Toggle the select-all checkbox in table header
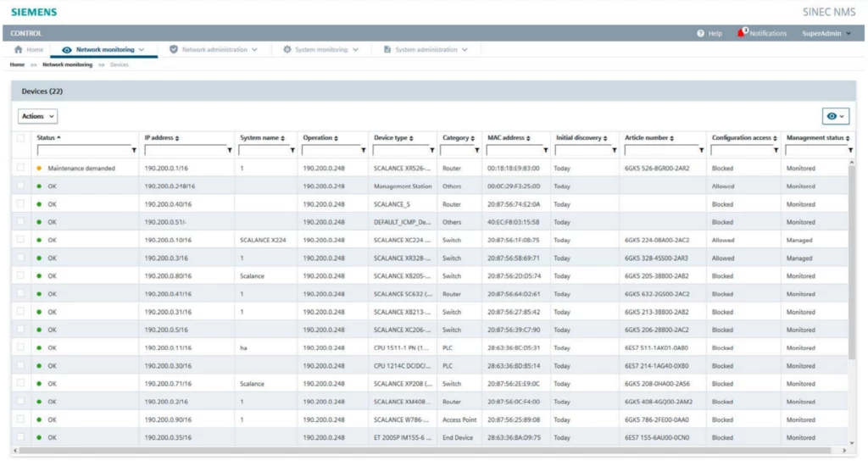The width and height of the screenshot is (868, 461). pyautogui.click(x=21, y=137)
